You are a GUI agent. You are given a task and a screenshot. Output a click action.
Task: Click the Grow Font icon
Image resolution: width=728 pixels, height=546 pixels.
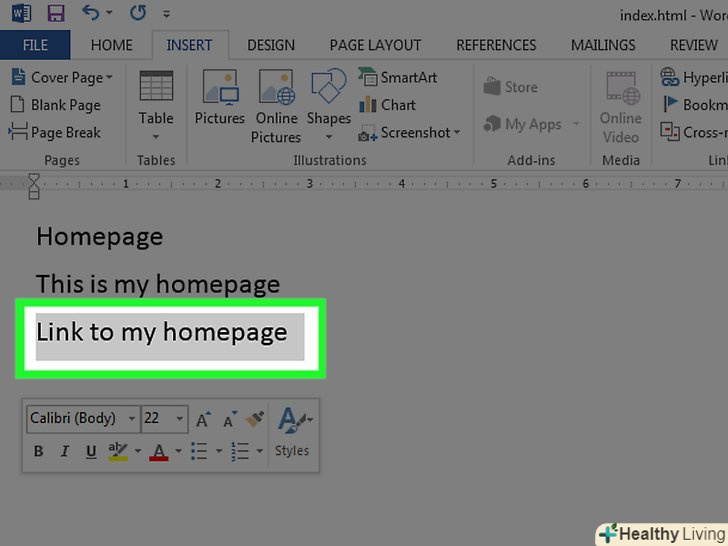click(x=203, y=420)
